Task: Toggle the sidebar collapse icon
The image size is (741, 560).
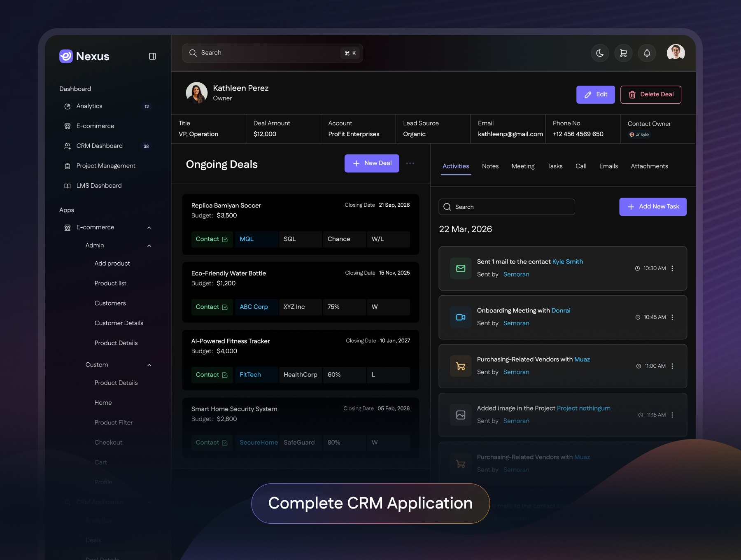Action: [x=152, y=56]
